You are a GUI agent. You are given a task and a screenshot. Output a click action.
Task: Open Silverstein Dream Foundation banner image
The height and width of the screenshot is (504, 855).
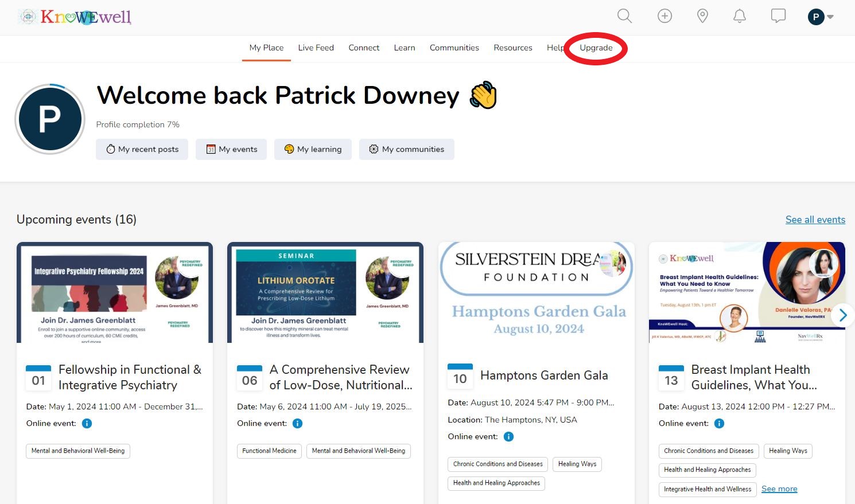coord(537,292)
